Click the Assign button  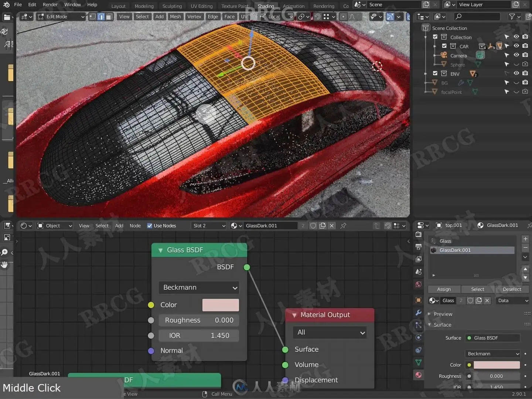(x=444, y=289)
